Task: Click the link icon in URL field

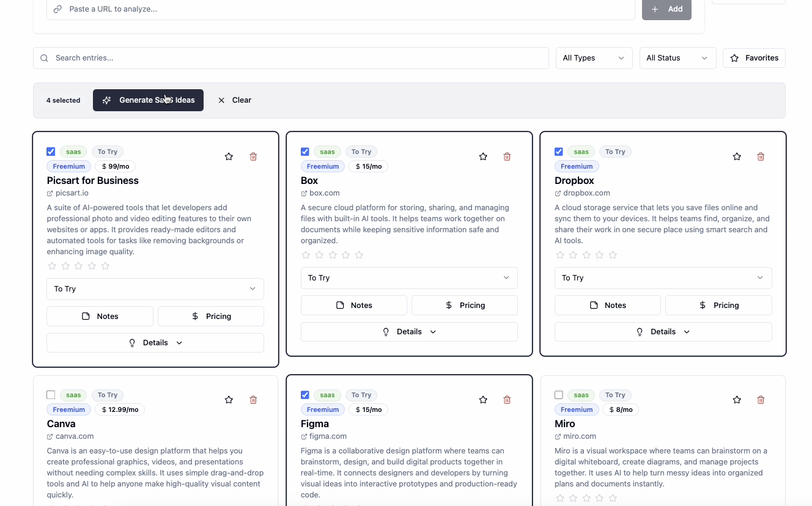Action: (x=57, y=9)
